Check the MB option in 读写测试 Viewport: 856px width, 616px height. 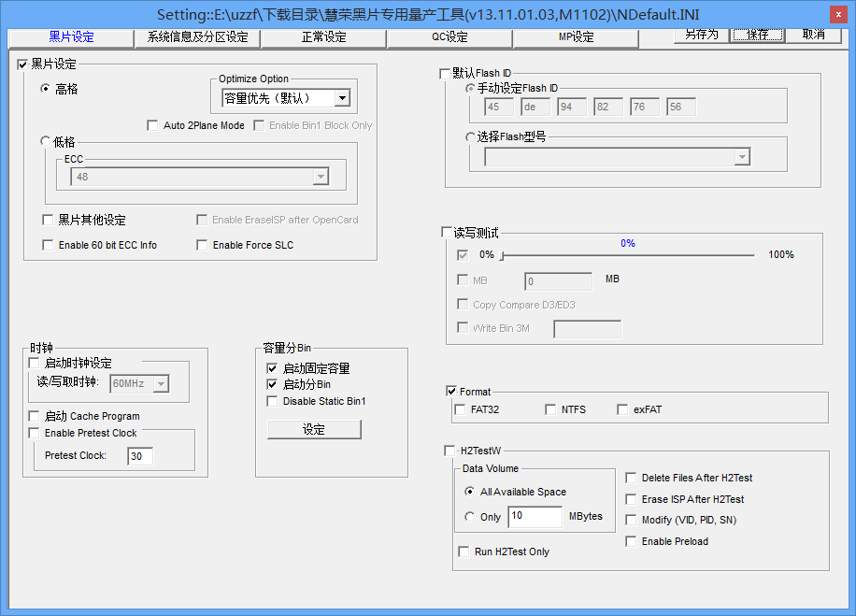pyautogui.click(x=463, y=280)
